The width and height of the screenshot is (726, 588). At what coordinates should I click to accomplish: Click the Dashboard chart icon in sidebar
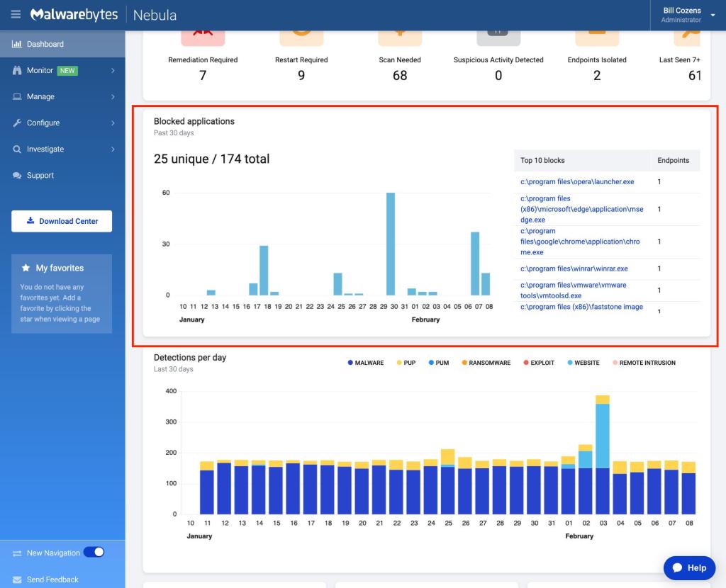[x=17, y=44]
